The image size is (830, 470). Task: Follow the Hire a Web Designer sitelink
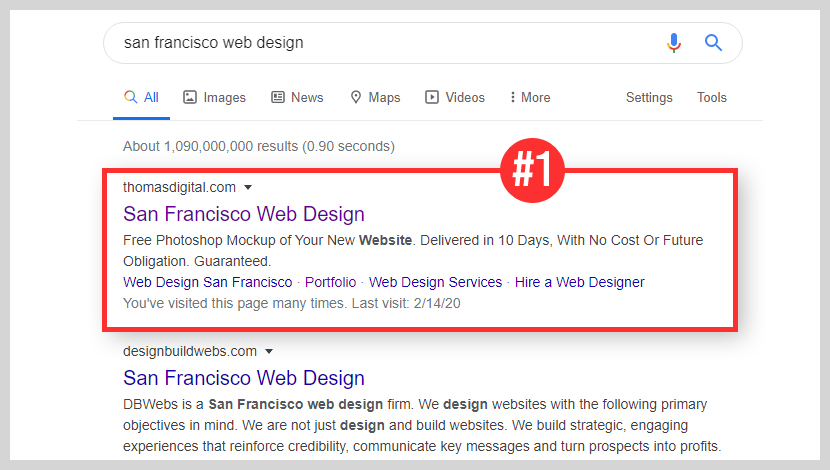pos(580,282)
